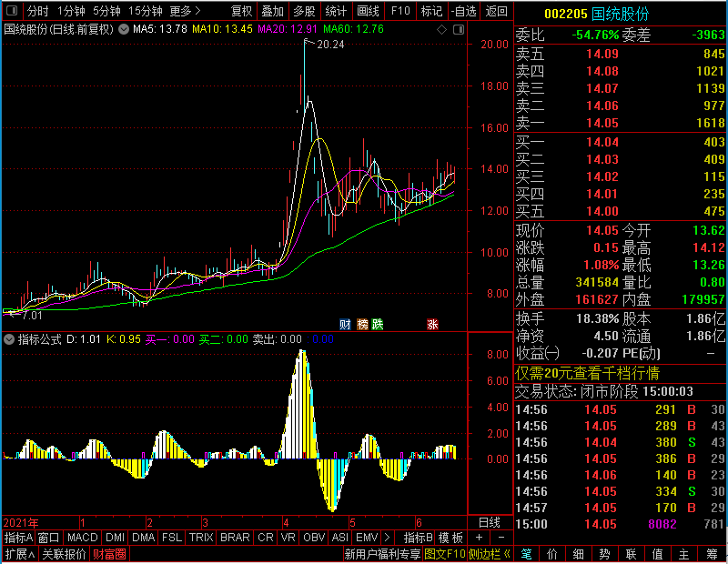Click the diamond icon above the price chart

point(441,30)
